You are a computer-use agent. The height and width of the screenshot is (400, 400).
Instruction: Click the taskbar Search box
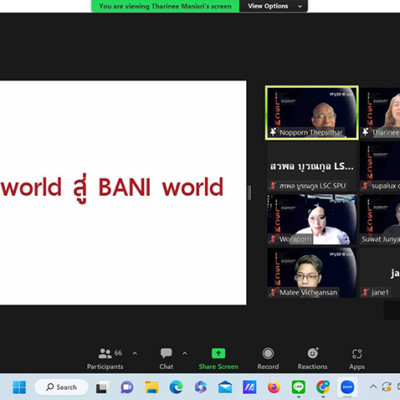61,387
